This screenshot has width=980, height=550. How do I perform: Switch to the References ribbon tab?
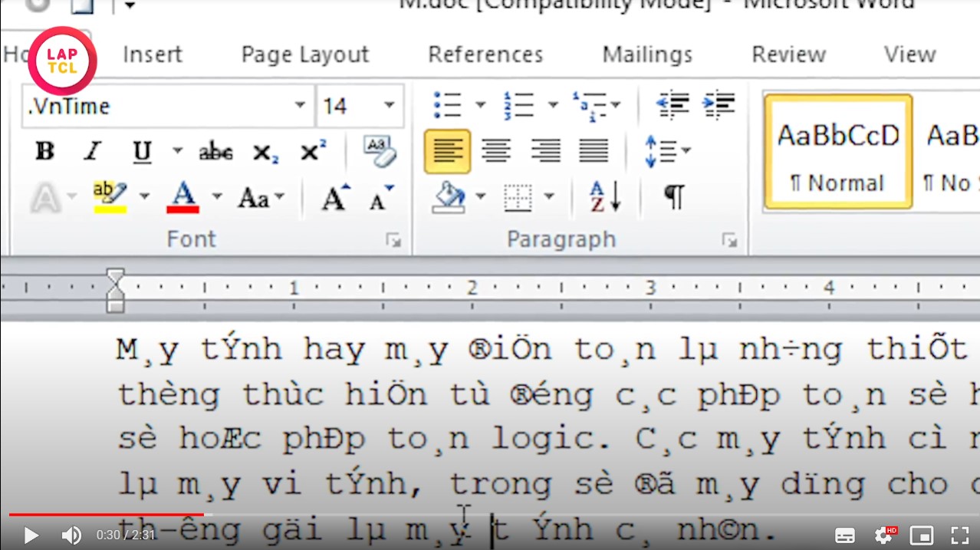pyautogui.click(x=485, y=54)
